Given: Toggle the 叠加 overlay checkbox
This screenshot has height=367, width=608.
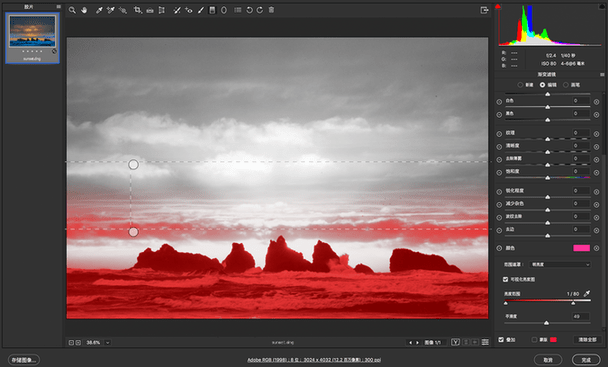Looking at the screenshot, I should tap(501, 339).
